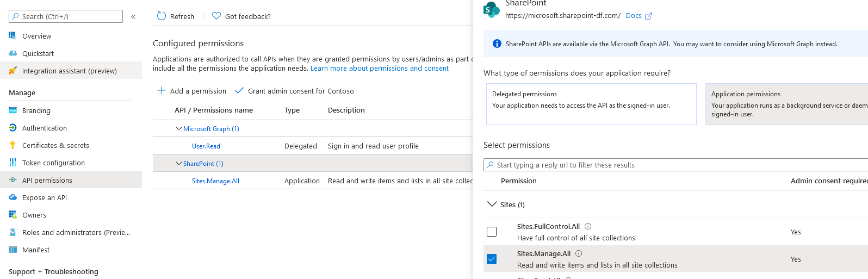Open Authentication in the Manage section
Viewport: 868px width, 279px height.
[45, 128]
